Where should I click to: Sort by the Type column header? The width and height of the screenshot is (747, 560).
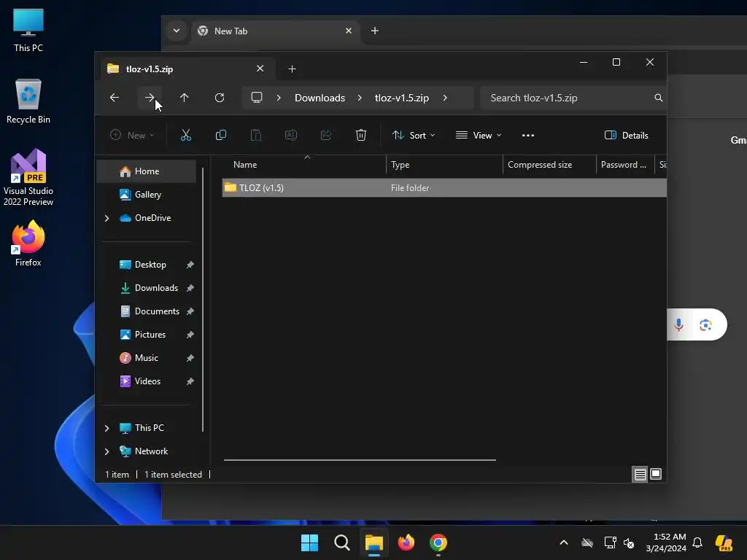pyautogui.click(x=444, y=165)
